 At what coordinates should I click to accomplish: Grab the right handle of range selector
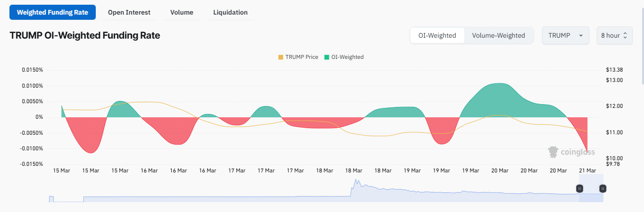[602, 188]
